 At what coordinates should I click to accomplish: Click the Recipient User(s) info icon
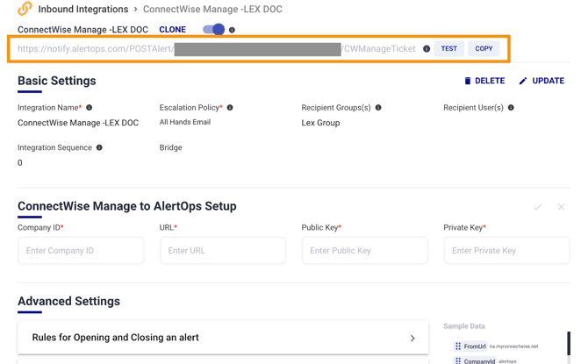(511, 108)
